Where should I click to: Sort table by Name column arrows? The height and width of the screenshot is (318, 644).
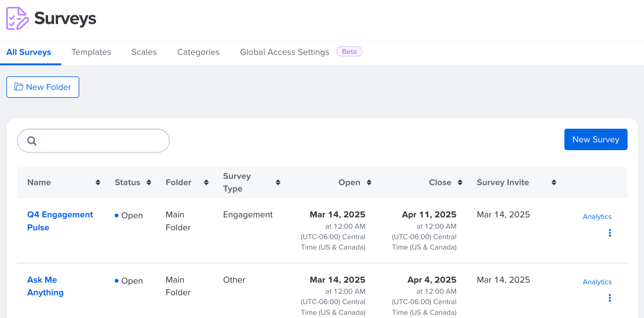click(98, 182)
